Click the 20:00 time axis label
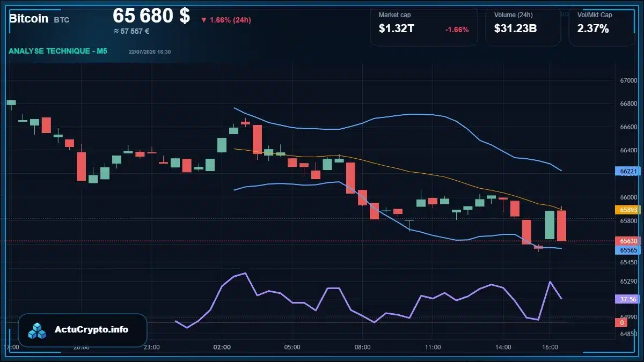Screen dimensions: 644x362 [82, 347]
